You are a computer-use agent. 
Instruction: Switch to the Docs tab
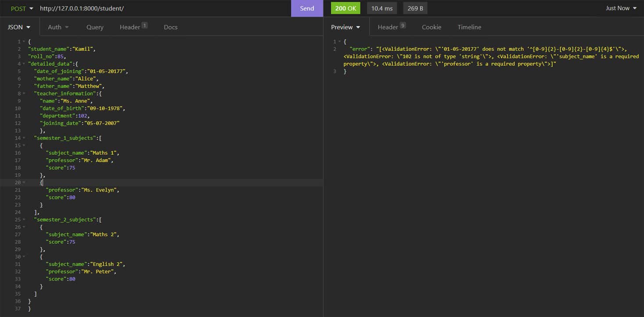point(171,27)
